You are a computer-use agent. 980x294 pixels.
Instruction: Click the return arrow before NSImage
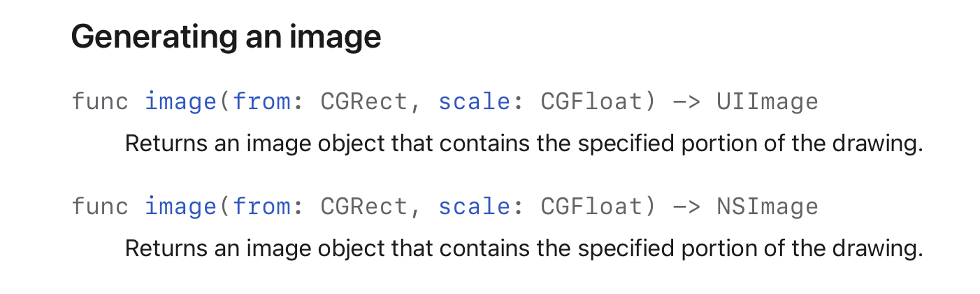click(686, 206)
